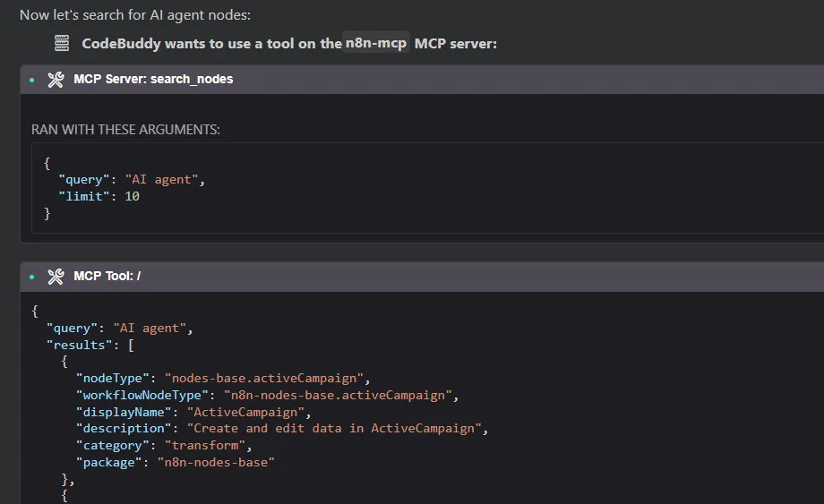Screen dimensions: 824x504
Task: Click the "Now let's search for AI agent nodes" message
Action: [134, 15]
